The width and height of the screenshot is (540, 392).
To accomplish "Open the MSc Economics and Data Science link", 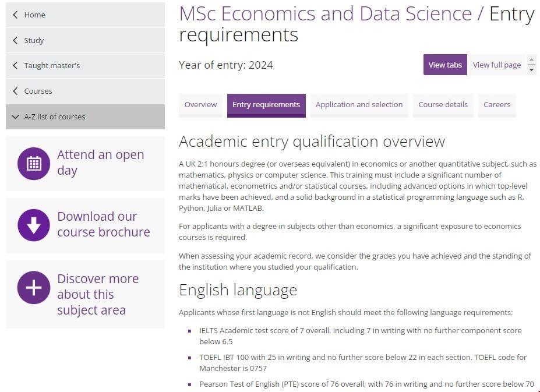I will click(325, 13).
